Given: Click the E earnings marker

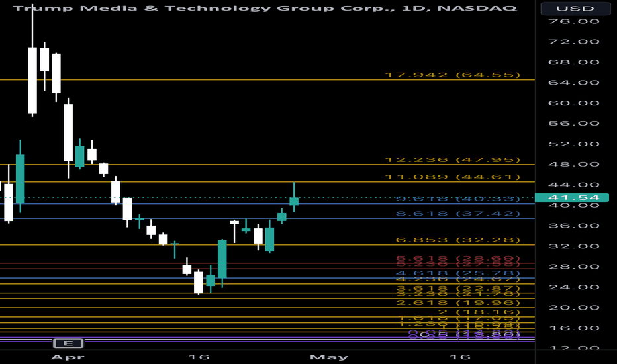Looking at the screenshot, I should [68, 343].
